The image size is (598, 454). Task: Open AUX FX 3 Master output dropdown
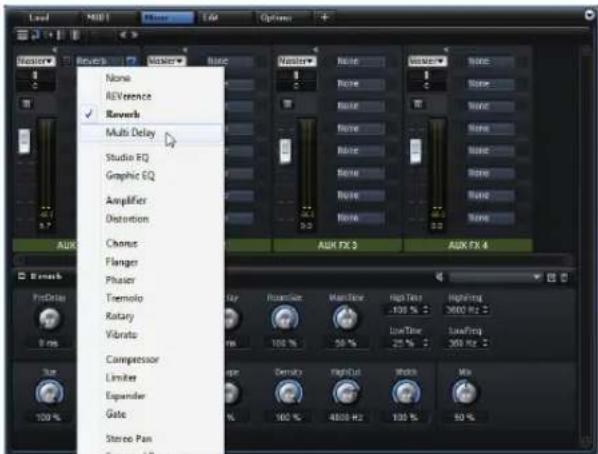coord(297,61)
